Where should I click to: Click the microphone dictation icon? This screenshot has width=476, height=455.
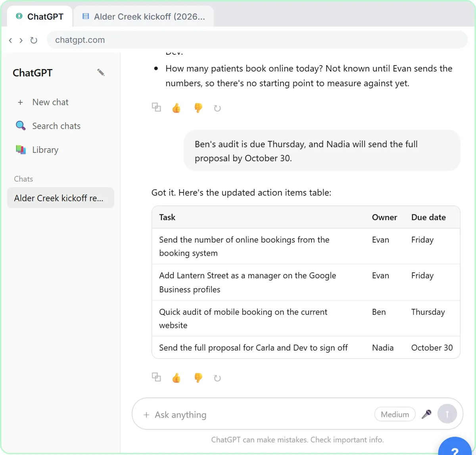pos(426,414)
